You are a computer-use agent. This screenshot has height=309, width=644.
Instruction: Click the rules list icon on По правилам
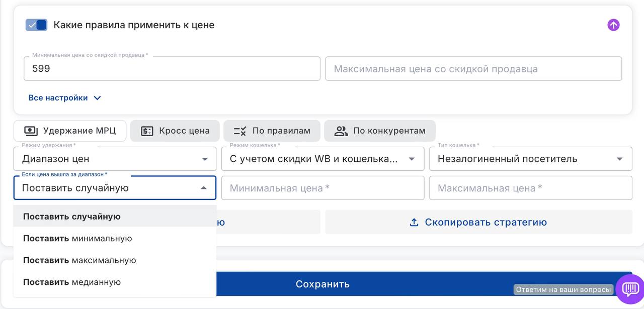point(240,131)
